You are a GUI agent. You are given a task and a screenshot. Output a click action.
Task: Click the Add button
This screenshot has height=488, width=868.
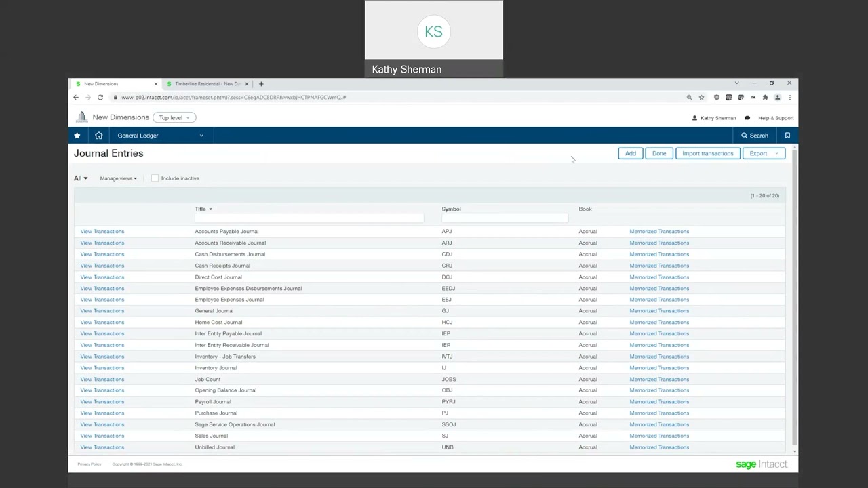click(x=631, y=153)
